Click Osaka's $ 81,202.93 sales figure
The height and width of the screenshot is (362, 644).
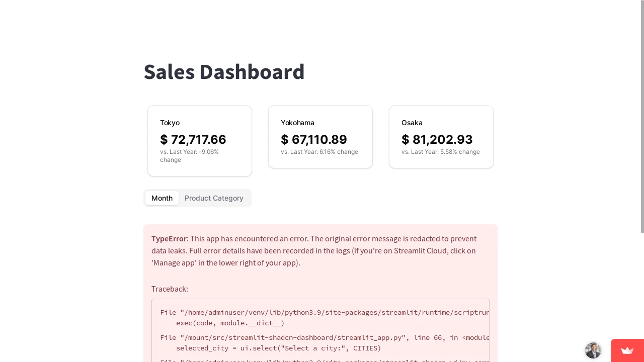pos(437,139)
